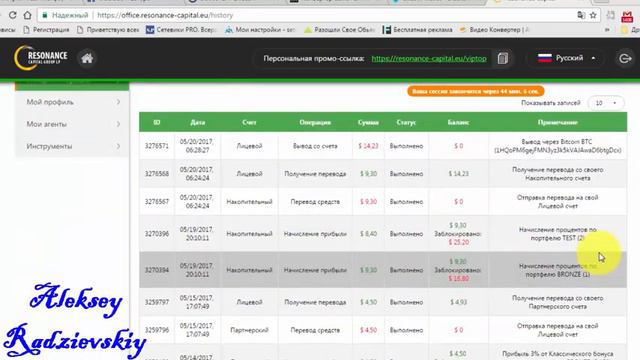640x360 pixels.
Task: Click the Russian flag icon
Action: click(x=544, y=58)
